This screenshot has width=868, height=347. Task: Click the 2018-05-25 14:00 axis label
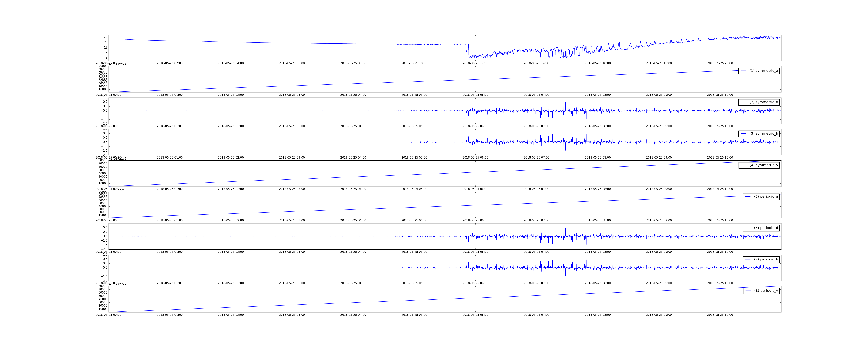(x=536, y=63)
